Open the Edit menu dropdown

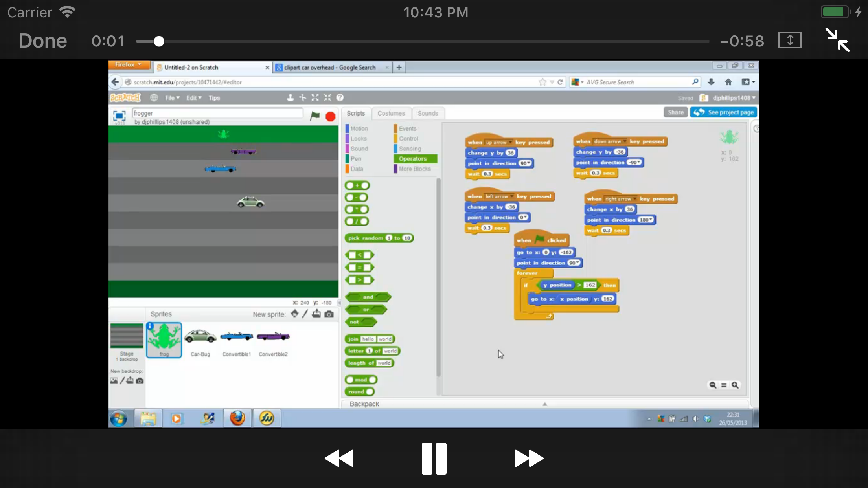point(193,98)
